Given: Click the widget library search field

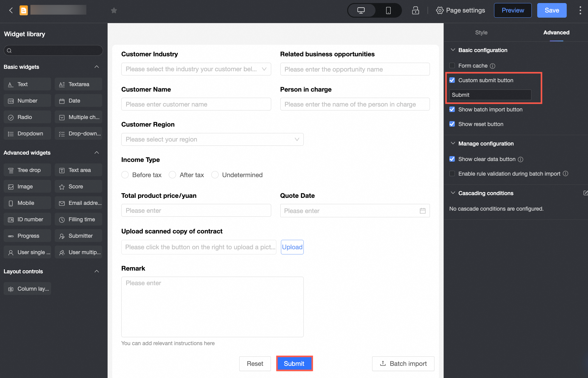Looking at the screenshot, I should (53, 51).
